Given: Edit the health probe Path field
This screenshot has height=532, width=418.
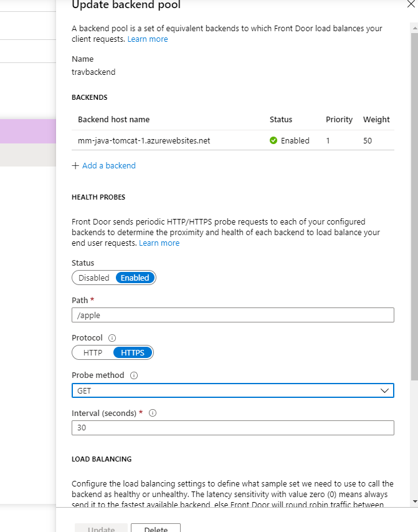Looking at the screenshot, I should coord(232,314).
